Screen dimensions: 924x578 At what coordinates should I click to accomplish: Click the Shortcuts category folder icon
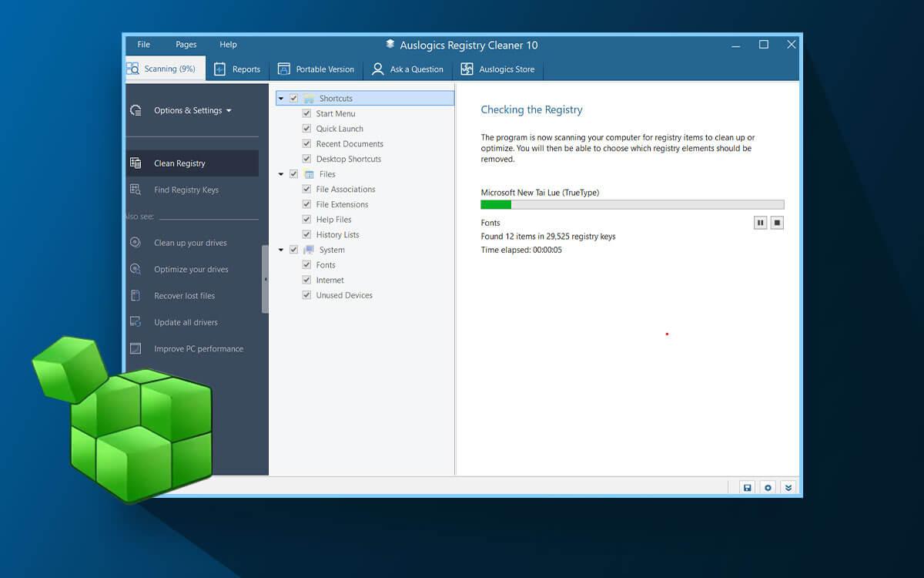click(x=309, y=99)
